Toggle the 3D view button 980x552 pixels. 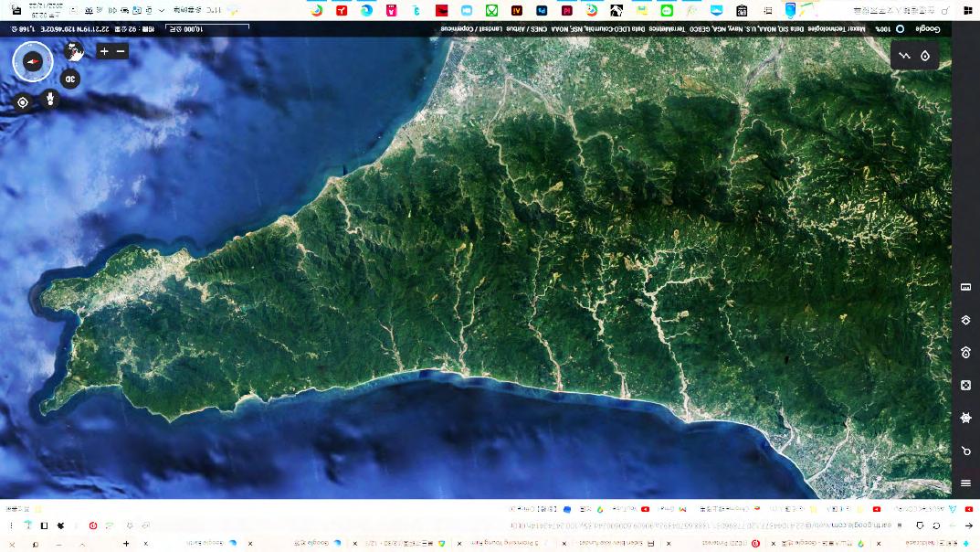[x=70, y=79]
